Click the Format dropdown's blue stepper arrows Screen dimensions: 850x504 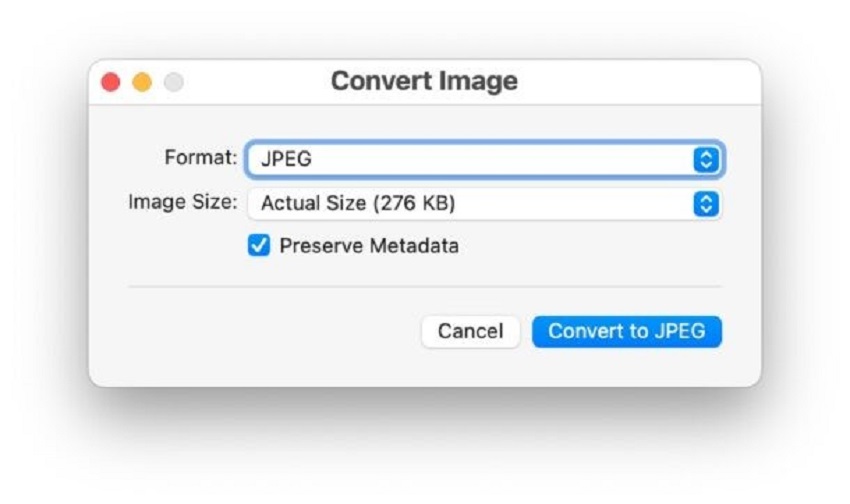click(706, 159)
